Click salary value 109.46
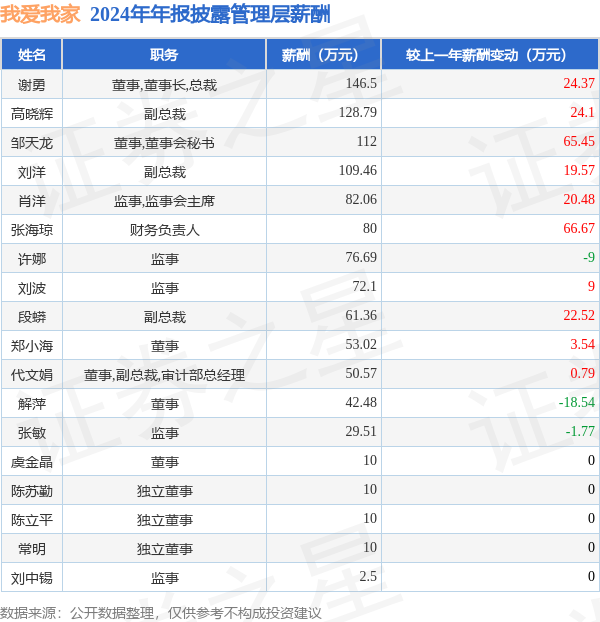600x622 pixels. [358, 170]
